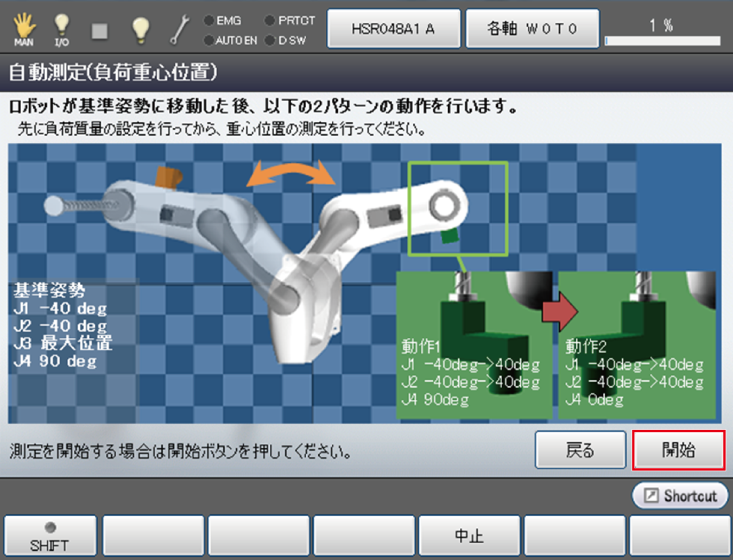Click the 1% speed bar
This screenshot has height=560, width=733.
[662, 40]
